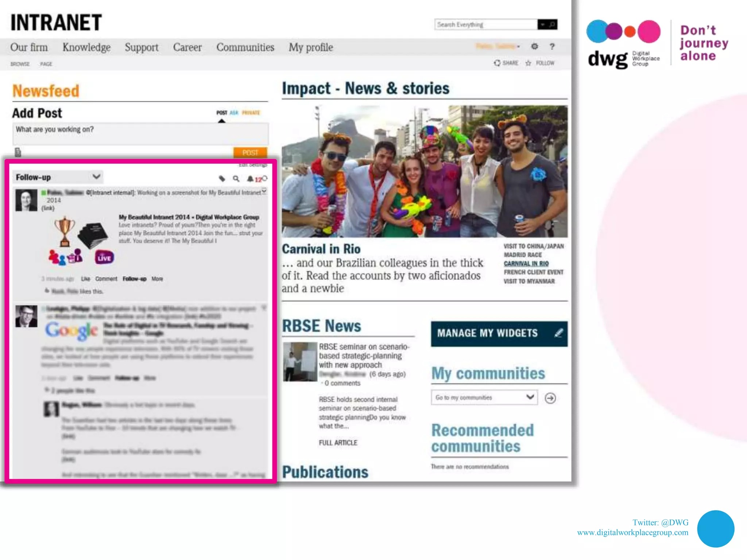Open the Our firm menu
The height and width of the screenshot is (560, 747).
[29, 47]
